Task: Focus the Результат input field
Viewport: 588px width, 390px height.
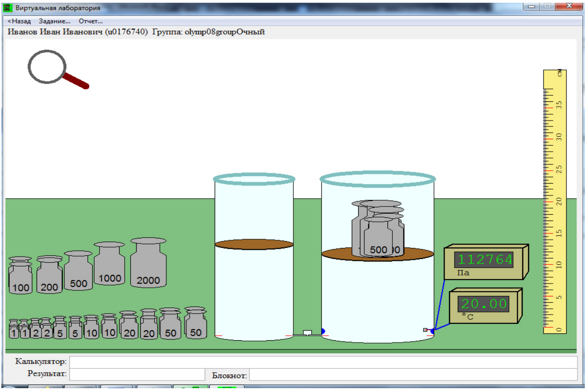Action: click(137, 374)
